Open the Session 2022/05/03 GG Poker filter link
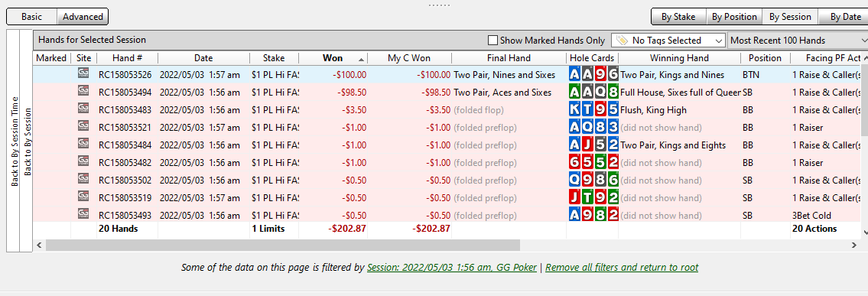Image resolution: width=868 pixels, height=296 pixels. [x=452, y=268]
